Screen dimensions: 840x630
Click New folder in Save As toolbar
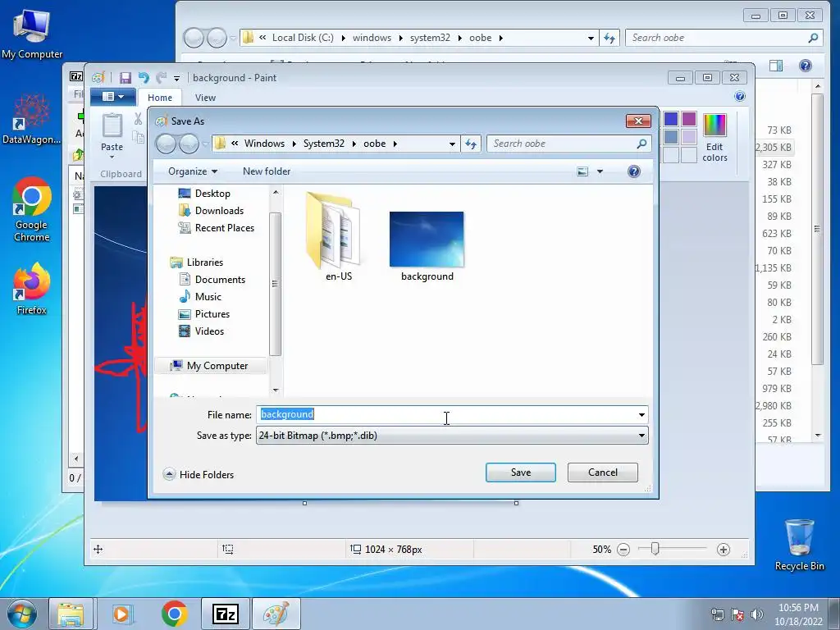point(267,171)
